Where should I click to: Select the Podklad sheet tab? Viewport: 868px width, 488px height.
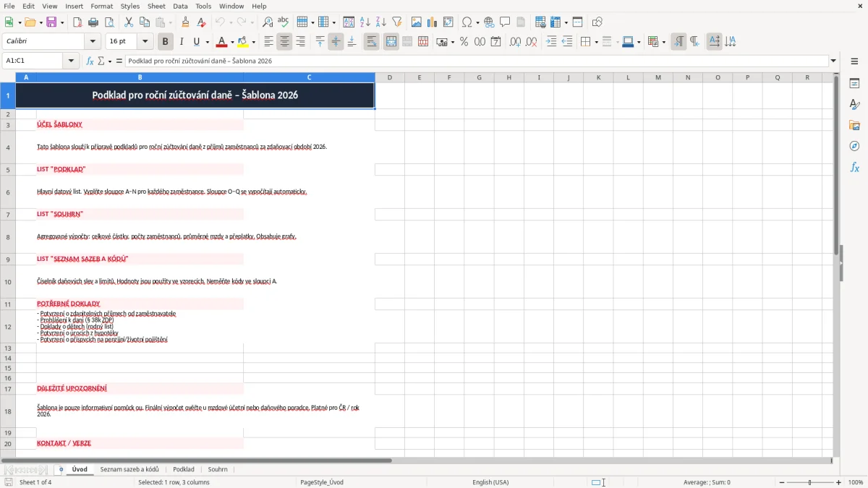click(x=184, y=469)
